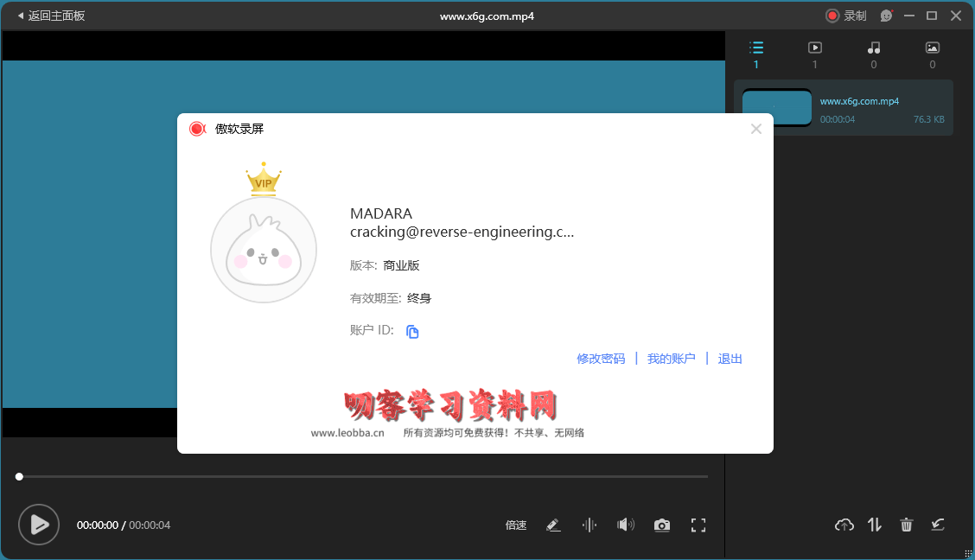This screenshot has height=560, width=975.
Task: Switch to the audio files tab
Action: (x=873, y=54)
